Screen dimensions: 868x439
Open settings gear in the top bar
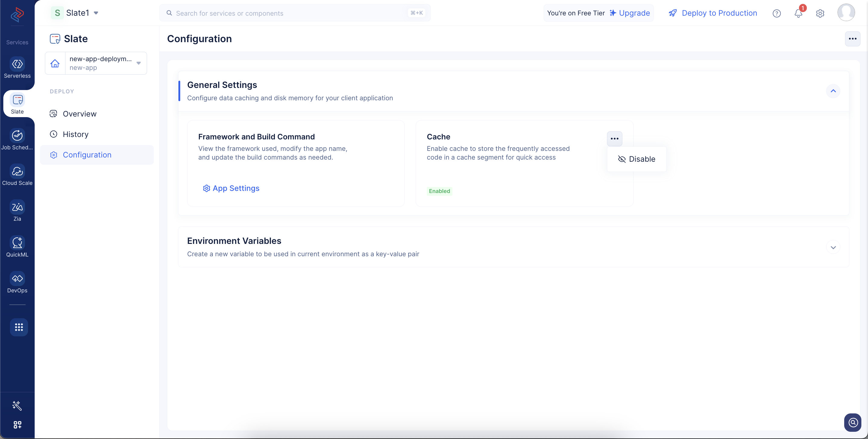click(x=820, y=14)
